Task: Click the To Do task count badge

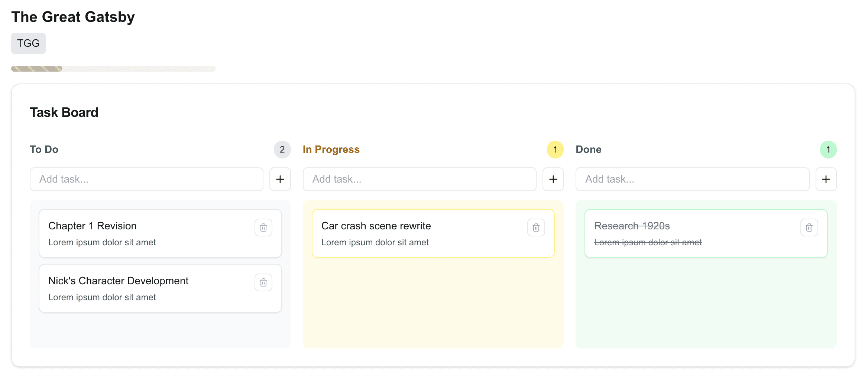Action: pyautogui.click(x=282, y=149)
